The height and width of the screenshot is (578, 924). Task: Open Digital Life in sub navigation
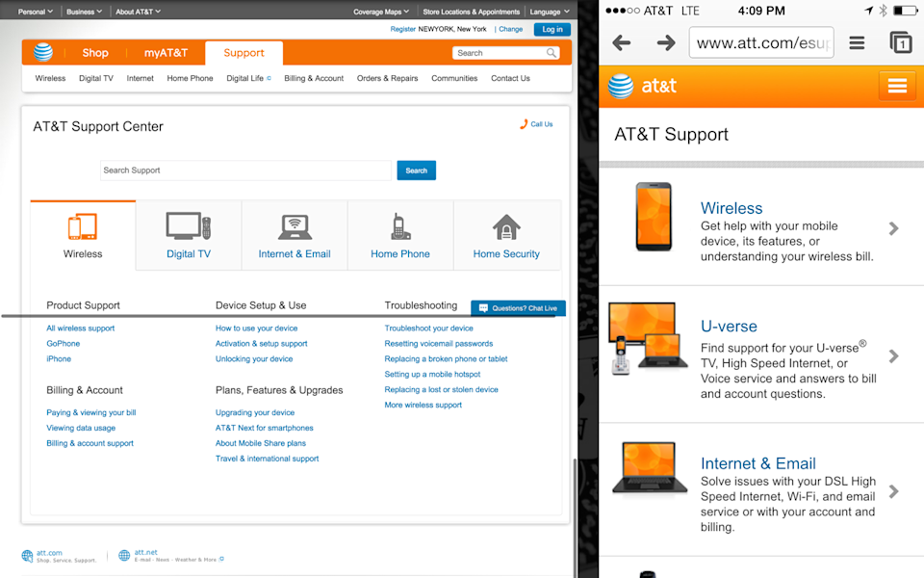[x=248, y=78]
